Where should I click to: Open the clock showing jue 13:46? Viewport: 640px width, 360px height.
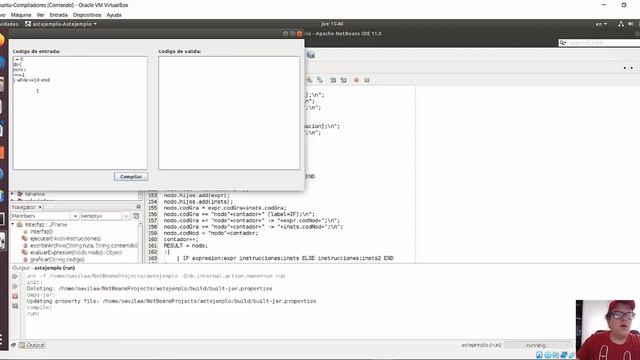[332, 24]
